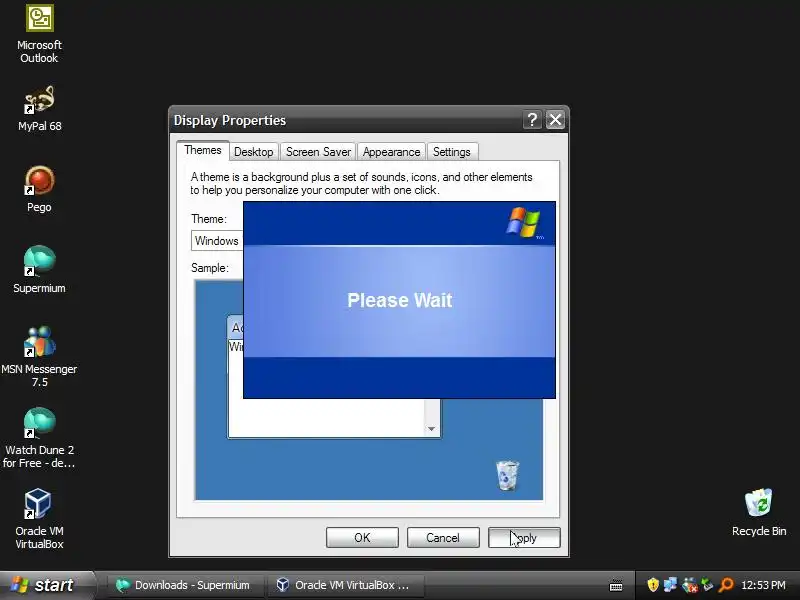
Task: Click the Display Properties help button
Action: click(532, 120)
